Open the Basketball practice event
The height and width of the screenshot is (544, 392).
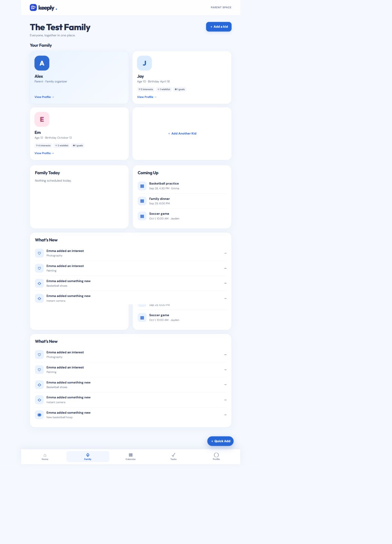pyautogui.click(x=182, y=186)
